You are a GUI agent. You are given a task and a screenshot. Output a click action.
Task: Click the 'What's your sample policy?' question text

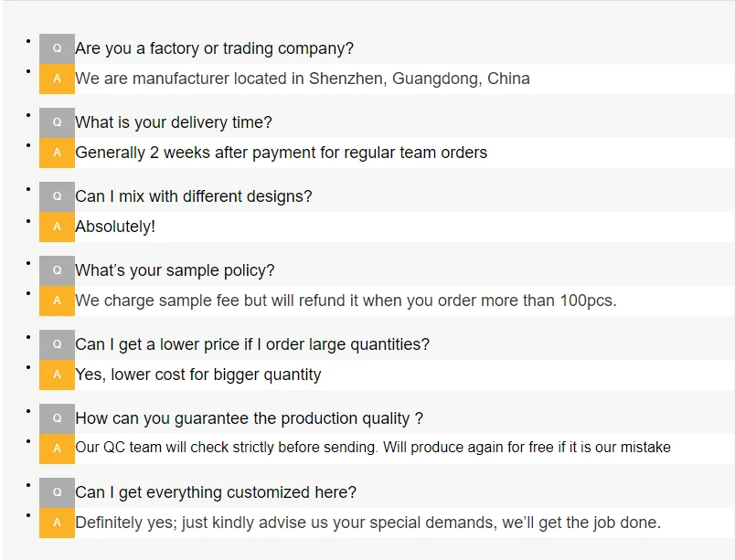[175, 270]
